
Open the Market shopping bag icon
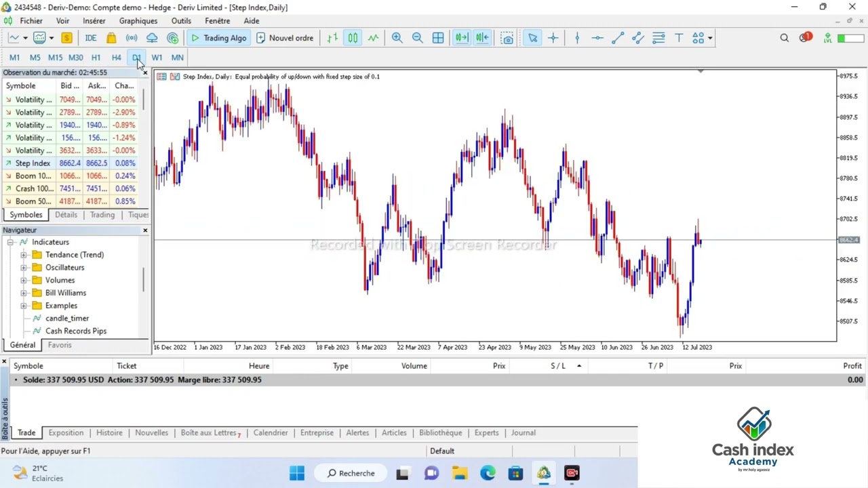(111, 38)
